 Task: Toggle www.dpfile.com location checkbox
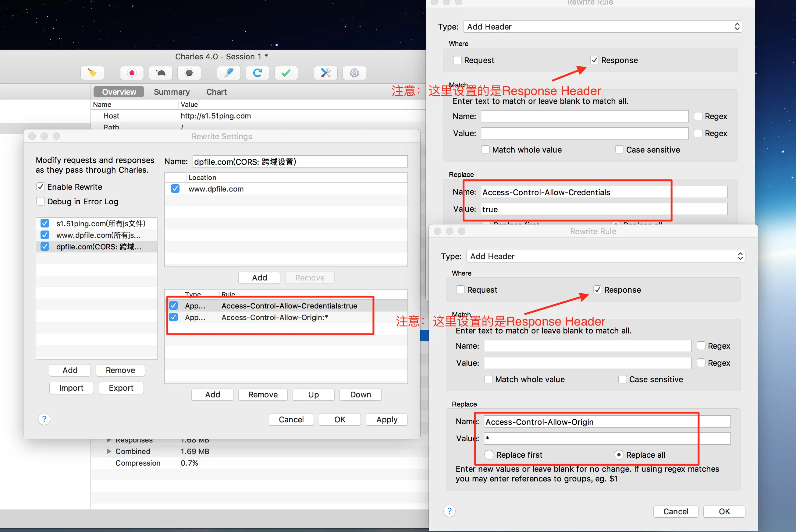[x=175, y=188]
